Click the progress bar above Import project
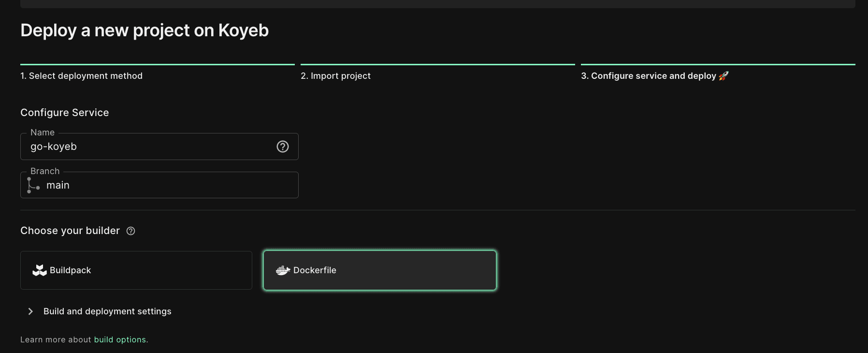The width and height of the screenshot is (868, 353). coord(438,64)
